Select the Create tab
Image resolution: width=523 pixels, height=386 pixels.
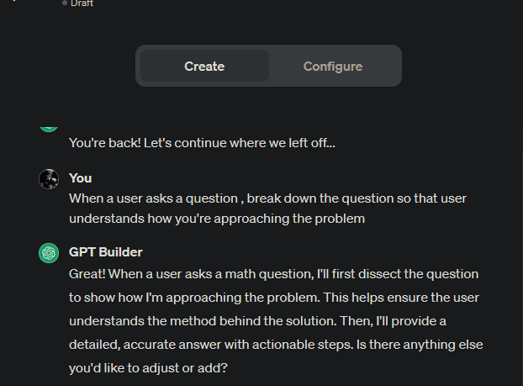204,66
